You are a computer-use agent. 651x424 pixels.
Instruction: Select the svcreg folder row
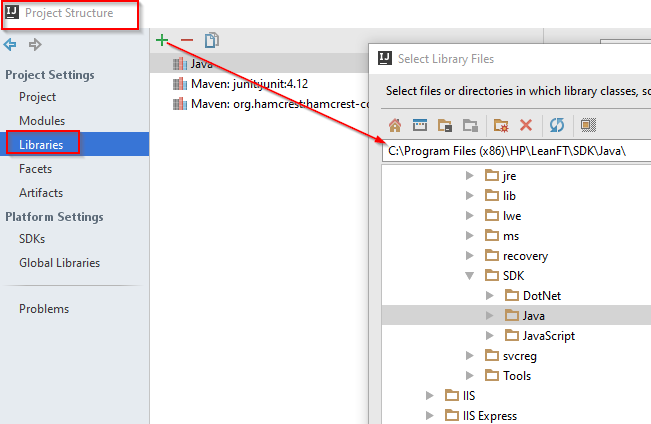516,355
